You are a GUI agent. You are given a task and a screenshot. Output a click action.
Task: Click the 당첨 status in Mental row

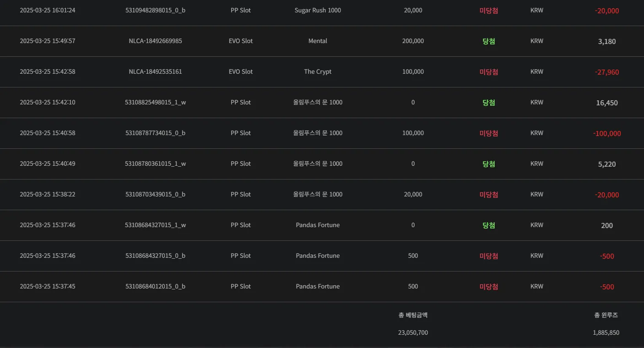tap(489, 41)
